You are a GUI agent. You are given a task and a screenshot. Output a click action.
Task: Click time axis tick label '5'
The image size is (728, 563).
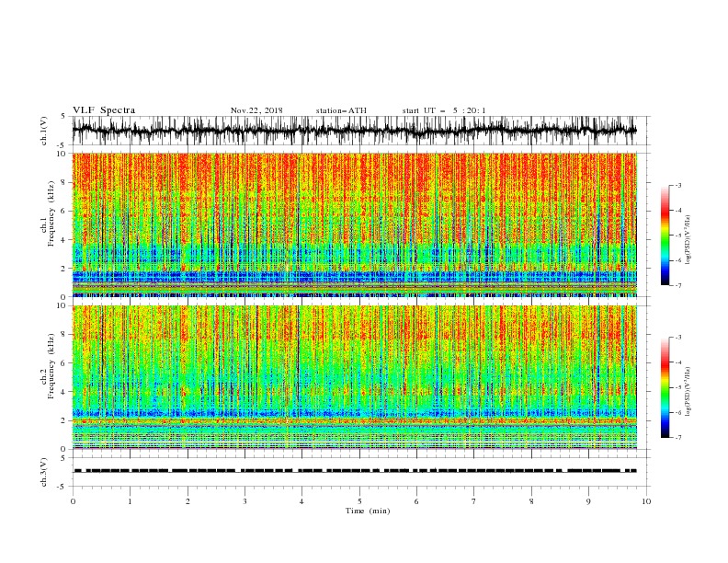point(359,501)
